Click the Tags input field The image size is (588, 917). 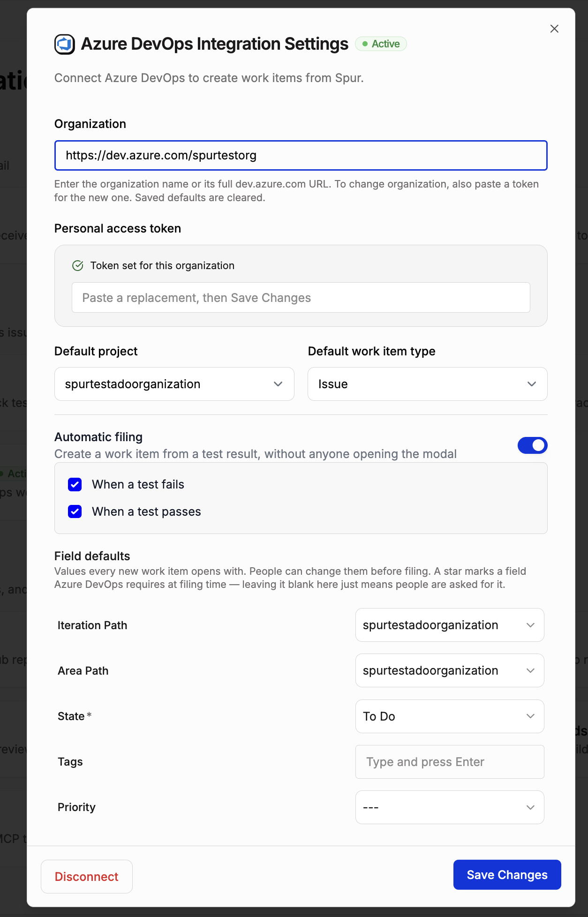pos(450,762)
